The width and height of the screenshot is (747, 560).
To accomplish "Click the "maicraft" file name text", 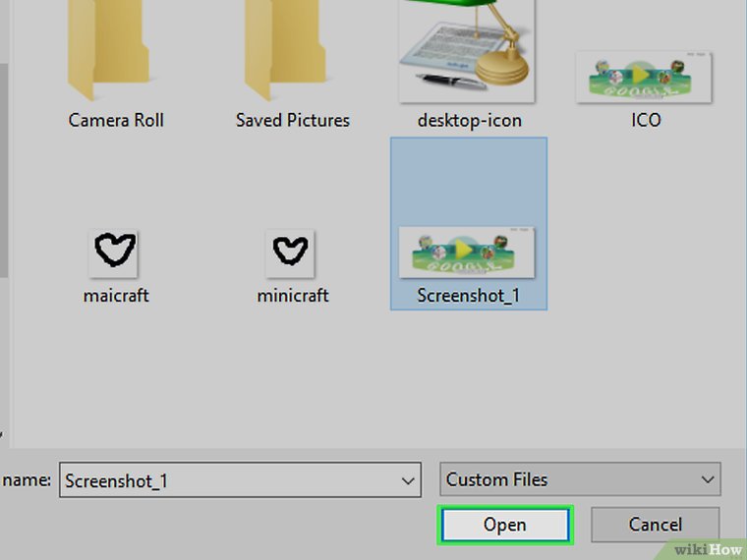I will click(x=115, y=296).
